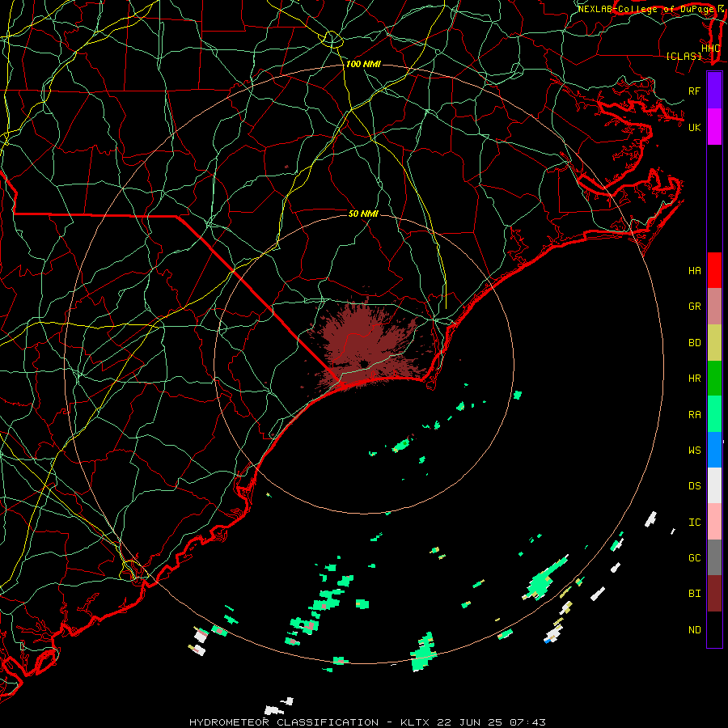Click the WS legend label
728x728 pixels.
pos(695,451)
